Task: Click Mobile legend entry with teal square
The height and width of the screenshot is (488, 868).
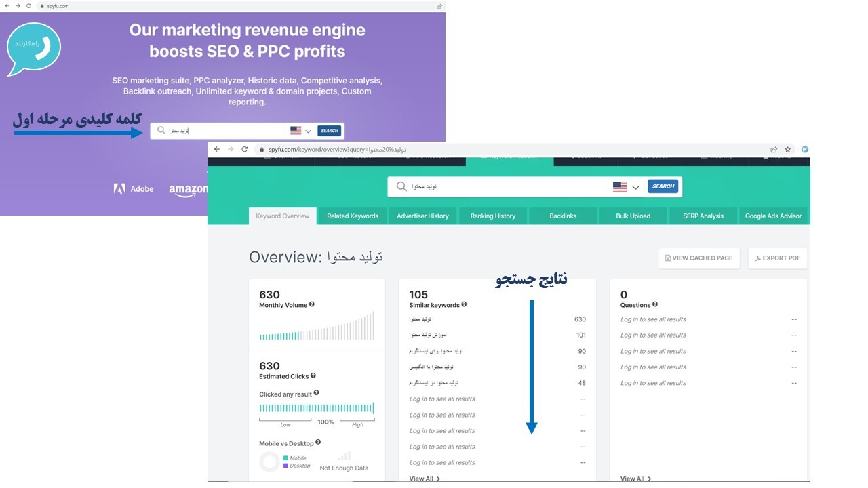Action: coord(295,458)
